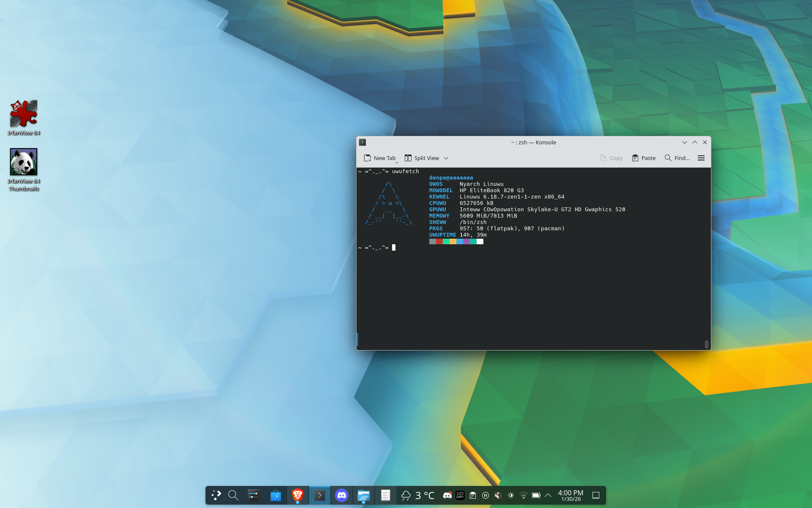Open the Konsole hamburger menu
Image resolution: width=812 pixels, height=508 pixels.
(701, 158)
